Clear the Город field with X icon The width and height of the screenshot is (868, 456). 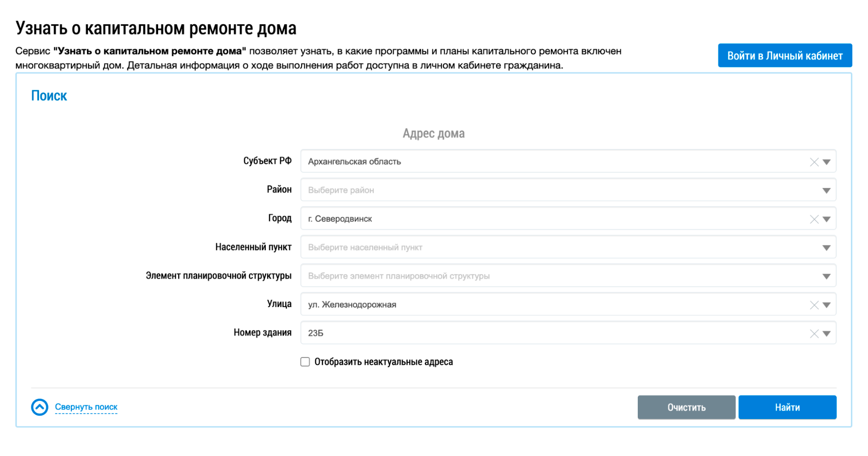point(814,219)
